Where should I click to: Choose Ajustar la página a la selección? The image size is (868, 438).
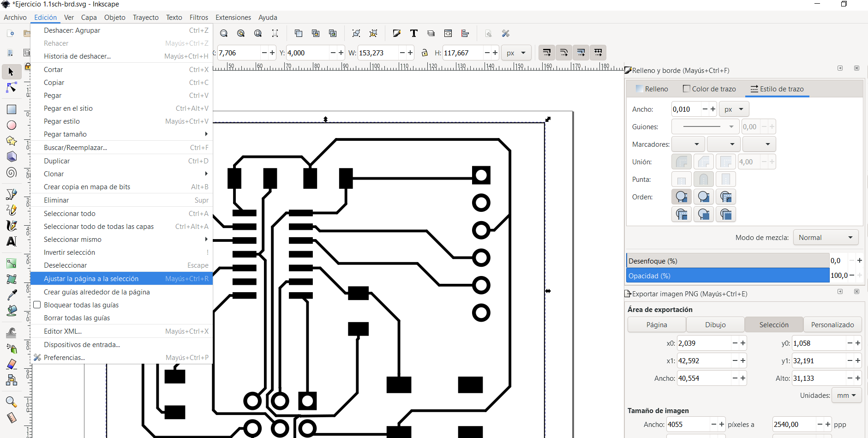[91, 278]
